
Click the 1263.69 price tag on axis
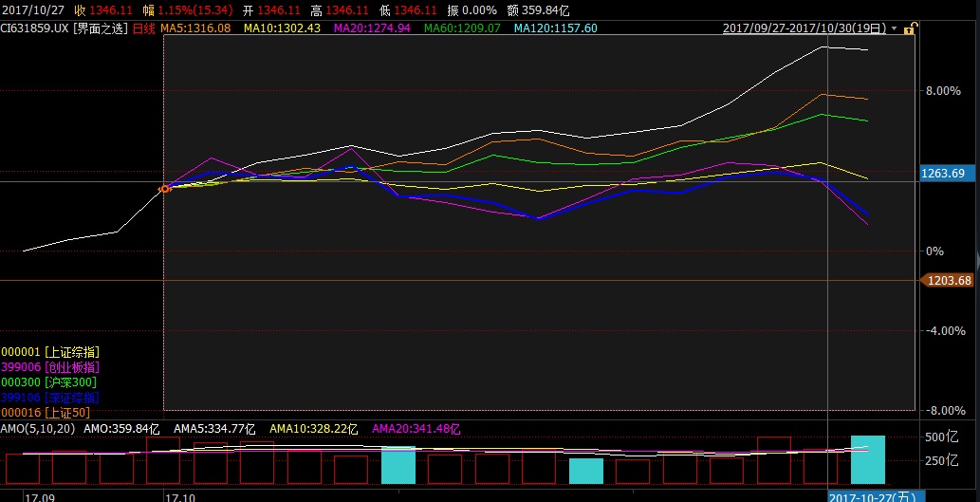(x=946, y=173)
